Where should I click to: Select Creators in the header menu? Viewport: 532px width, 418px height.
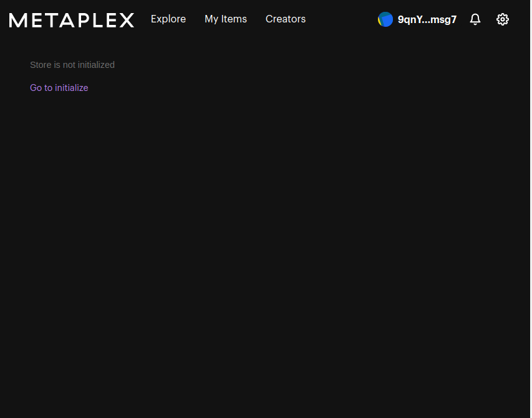point(286,19)
